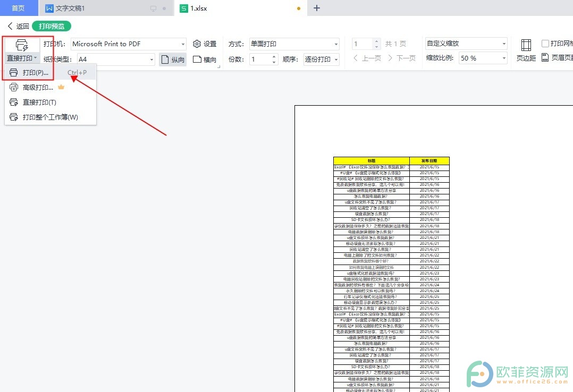Switch to the 首页 home tab

(x=18, y=8)
